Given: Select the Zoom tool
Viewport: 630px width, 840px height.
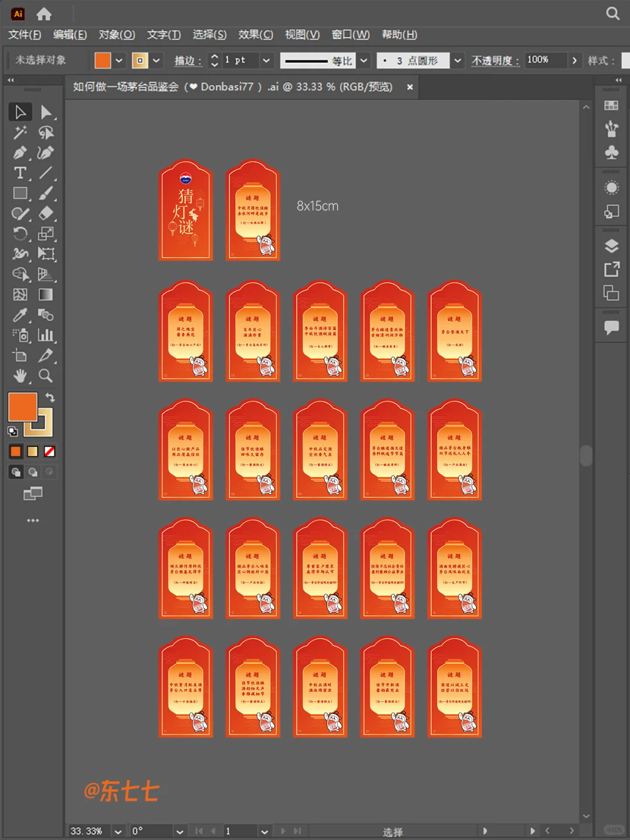Looking at the screenshot, I should point(46,376).
